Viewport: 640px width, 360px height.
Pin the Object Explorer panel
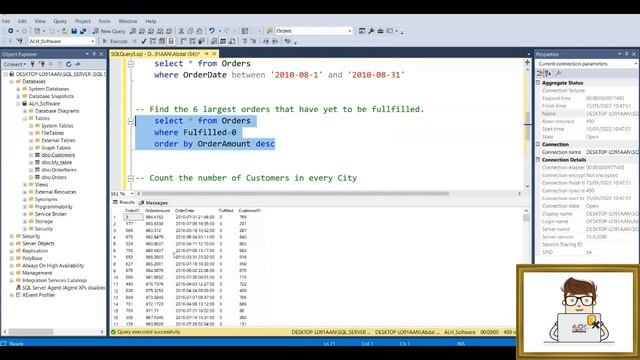tap(94, 54)
